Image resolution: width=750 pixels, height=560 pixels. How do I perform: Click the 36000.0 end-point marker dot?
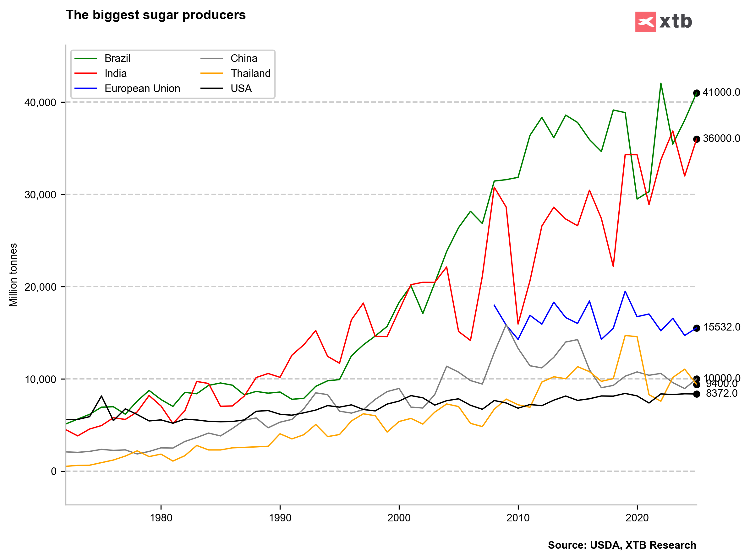coord(696,139)
